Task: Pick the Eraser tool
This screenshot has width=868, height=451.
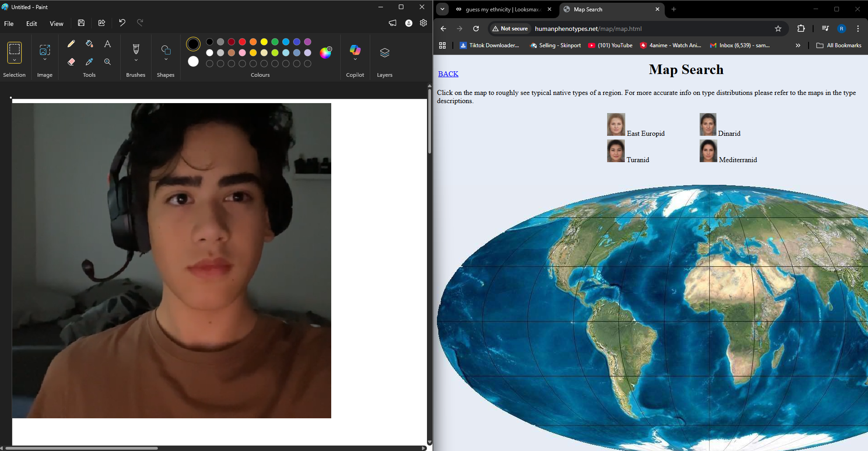Action: (71, 62)
